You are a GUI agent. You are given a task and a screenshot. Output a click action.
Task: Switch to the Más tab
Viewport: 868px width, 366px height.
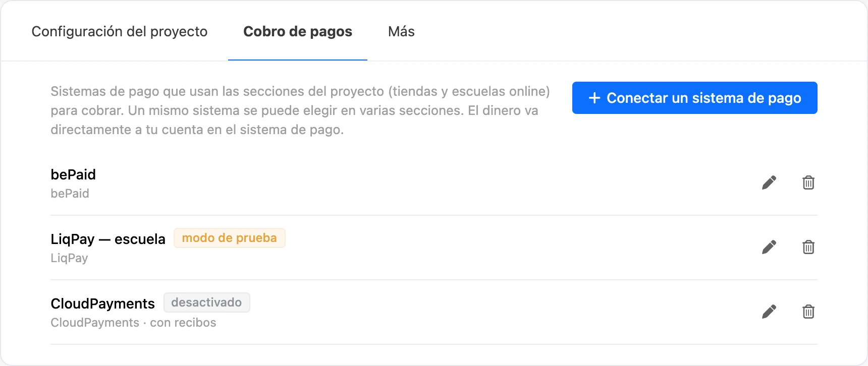point(401,31)
